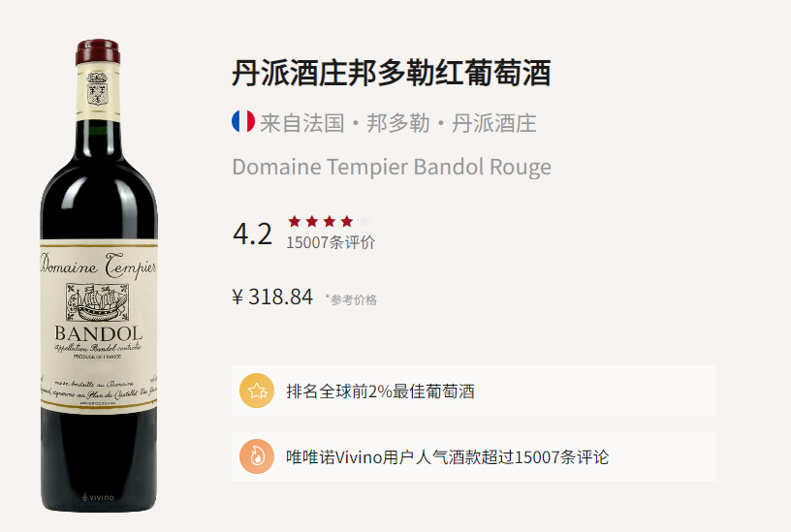Click the orange flame popularity icon
This screenshot has width=791, height=532.
257,456
